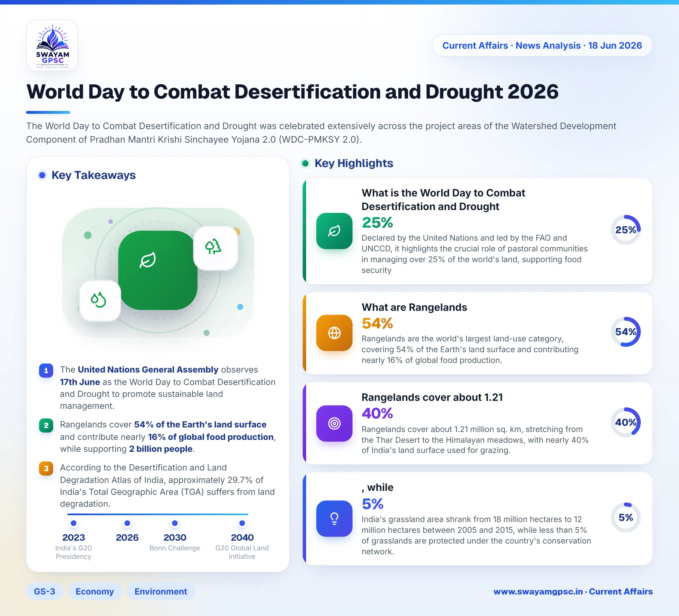Screen dimensions: 679x616
Task: Click the Thar Desert to Himalayan meadows paragraph
Action: pyautogui.click(x=475, y=440)
